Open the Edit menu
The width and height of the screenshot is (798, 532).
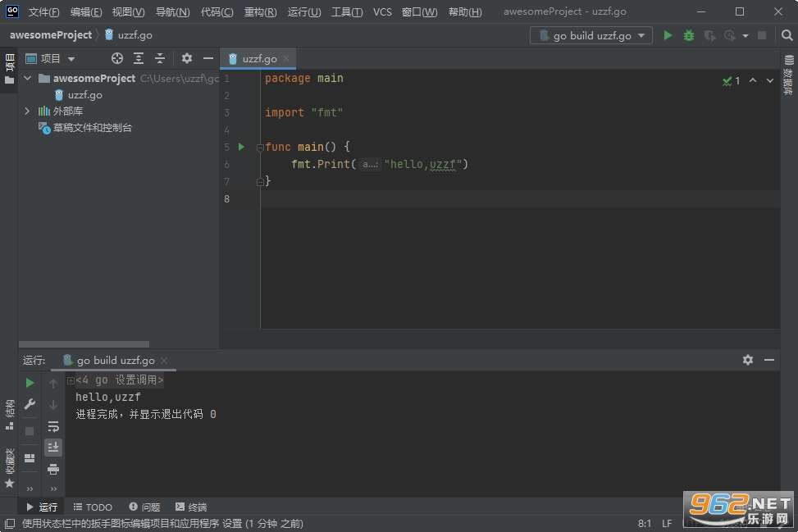pos(86,11)
